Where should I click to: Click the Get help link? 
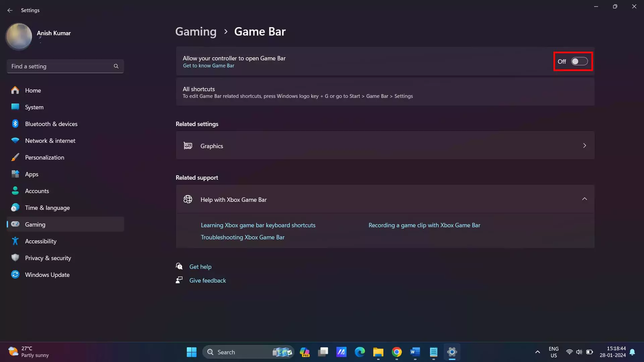coord(200,267)
